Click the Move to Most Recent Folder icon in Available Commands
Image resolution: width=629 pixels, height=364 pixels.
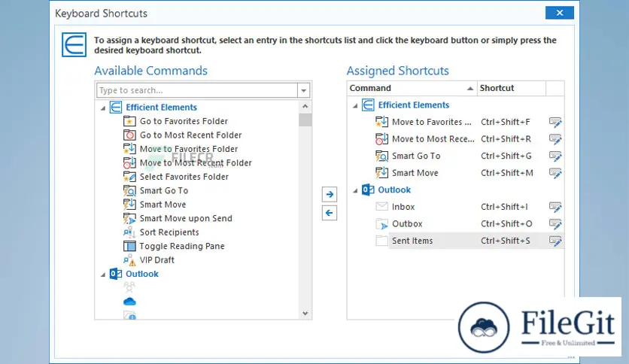pyautogui.click(x=129, y=162)
